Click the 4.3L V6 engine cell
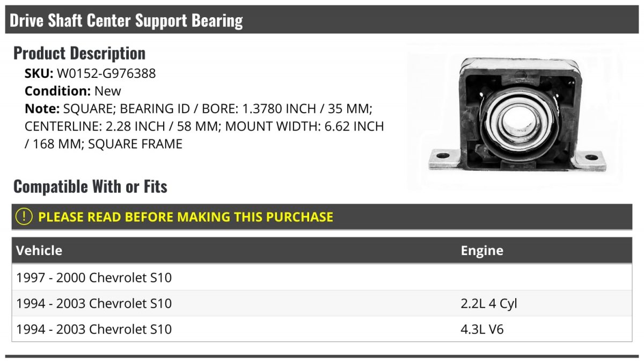 (482, 329)
